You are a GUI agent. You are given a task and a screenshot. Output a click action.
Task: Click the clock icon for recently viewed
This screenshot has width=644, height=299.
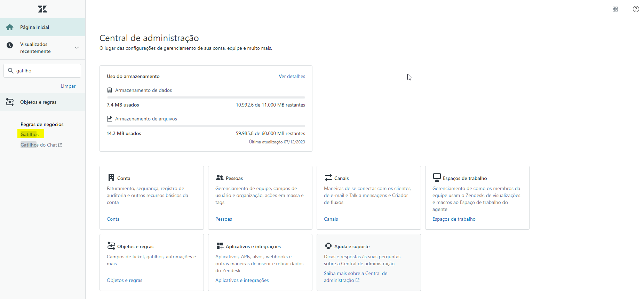(10, 45)
